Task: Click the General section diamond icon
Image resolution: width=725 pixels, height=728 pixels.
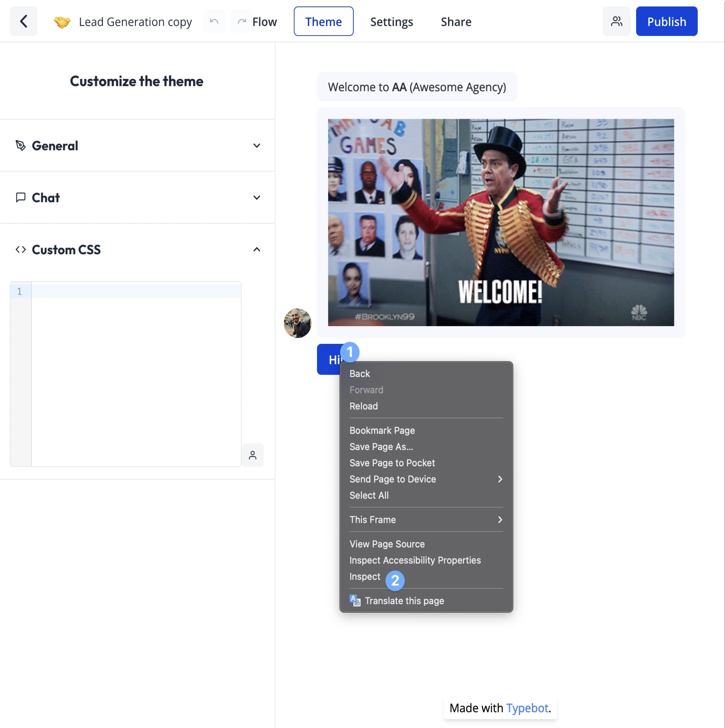Action: tap(21, 145)
